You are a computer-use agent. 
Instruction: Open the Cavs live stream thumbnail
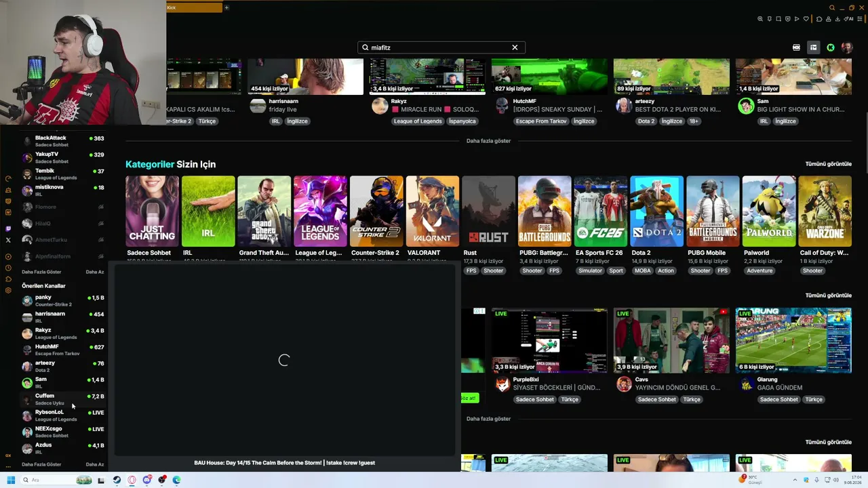[x=671, y=340]
